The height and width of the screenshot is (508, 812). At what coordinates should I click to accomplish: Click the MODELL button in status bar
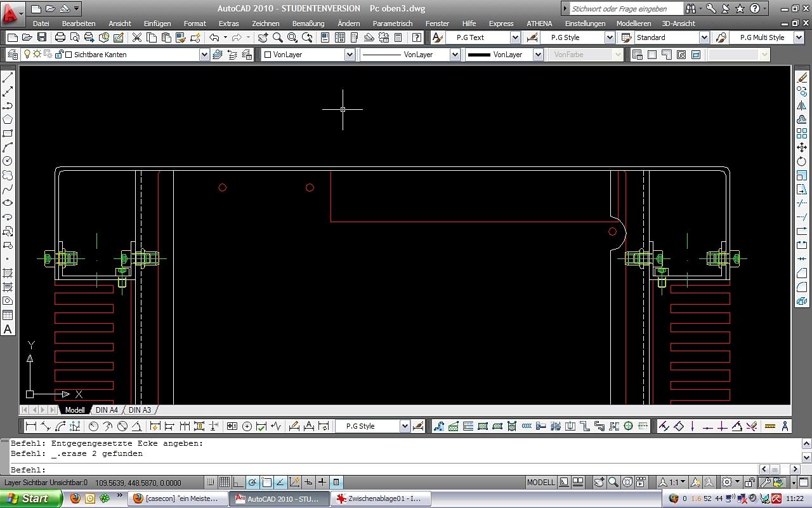click(541, 483)
